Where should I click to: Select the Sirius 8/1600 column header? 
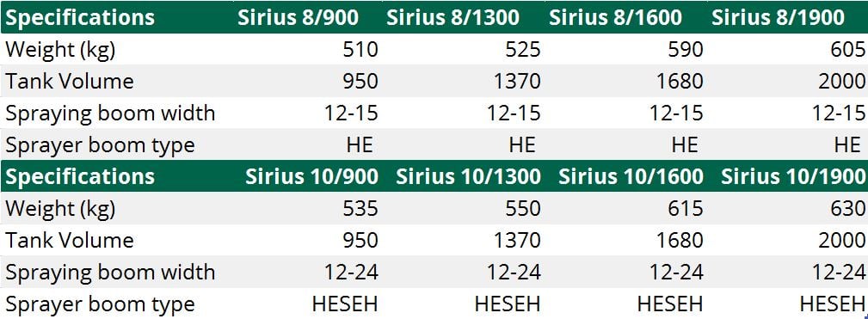point(615,18)
